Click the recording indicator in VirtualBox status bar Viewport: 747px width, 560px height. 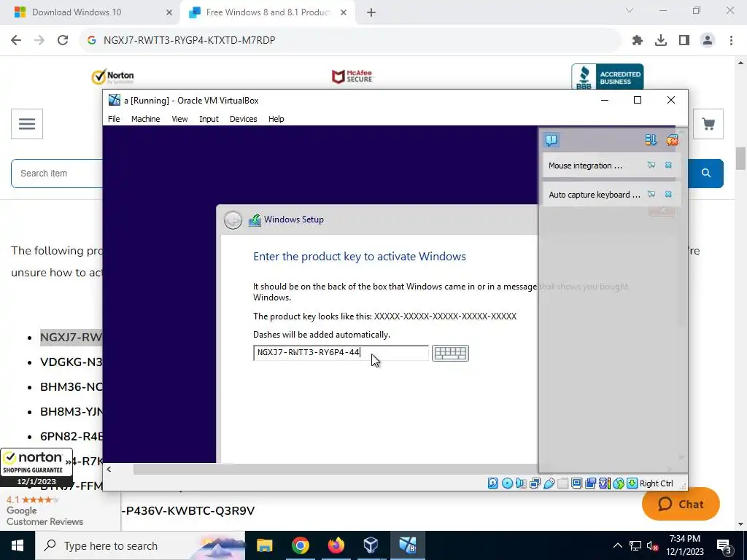point(591,483)
